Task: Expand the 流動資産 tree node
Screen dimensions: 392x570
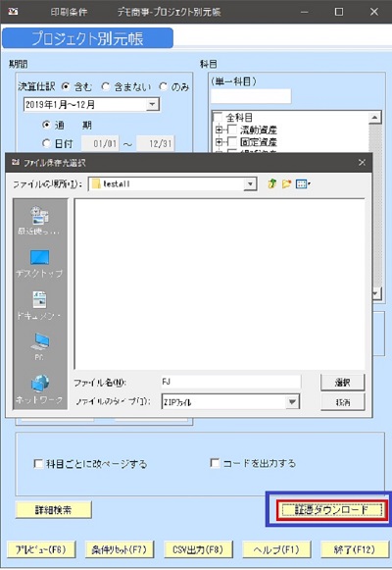Action: 220,130
